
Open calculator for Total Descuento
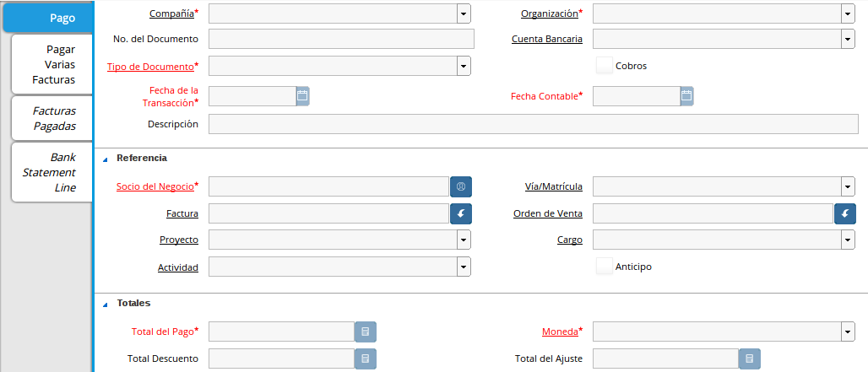tap(365, 359)
